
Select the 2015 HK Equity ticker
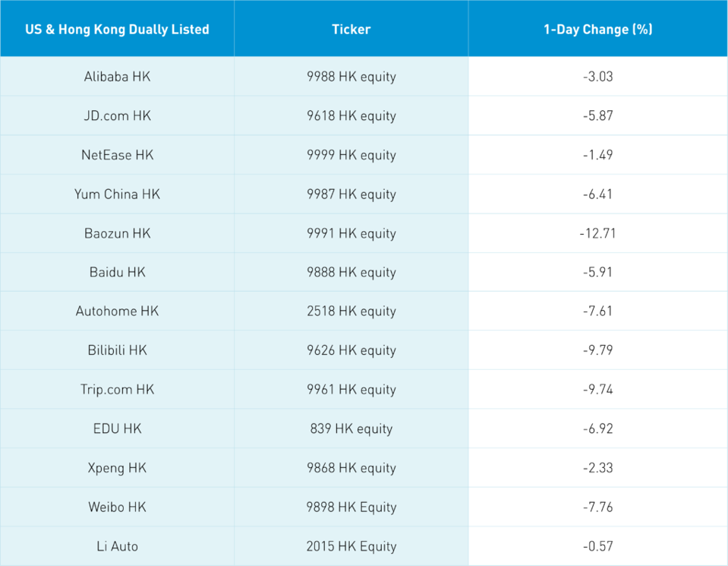tap(351, 546)
